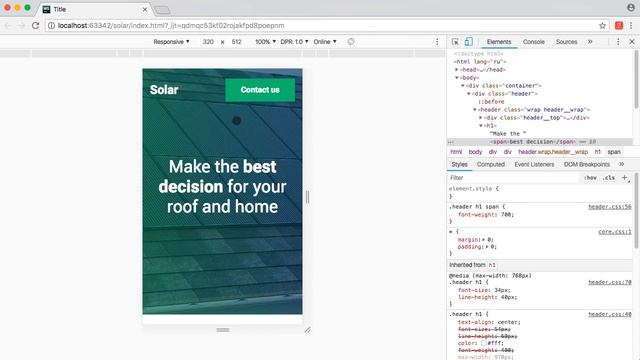
Task: Open the Chrome profile avatar icon
Action: point(631,7)
